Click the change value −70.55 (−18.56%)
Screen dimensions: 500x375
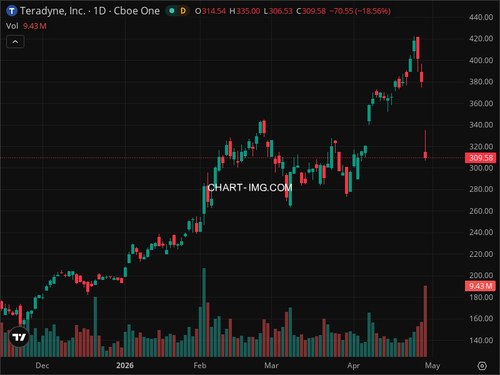[360, 11]
